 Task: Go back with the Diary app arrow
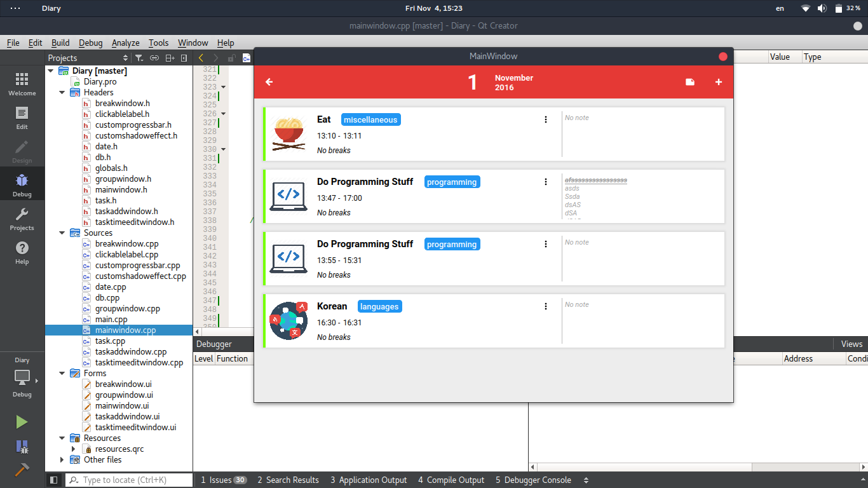[x=269, y=82]
